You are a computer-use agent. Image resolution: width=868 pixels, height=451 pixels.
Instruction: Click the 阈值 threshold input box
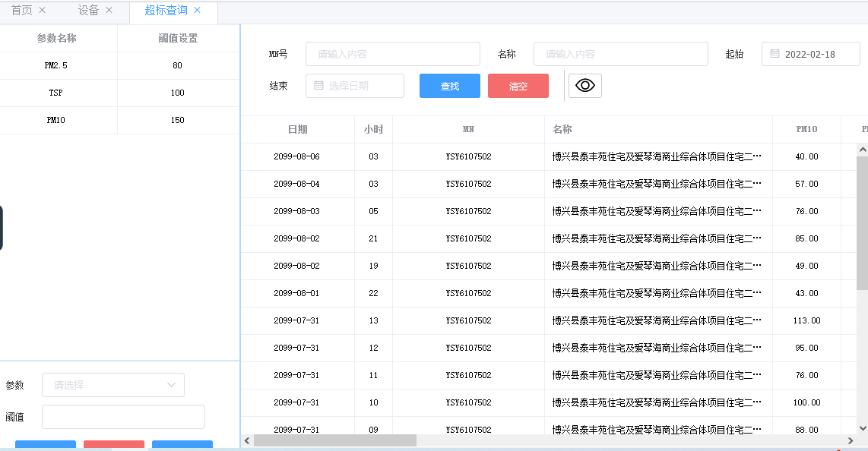pos(123,417)
